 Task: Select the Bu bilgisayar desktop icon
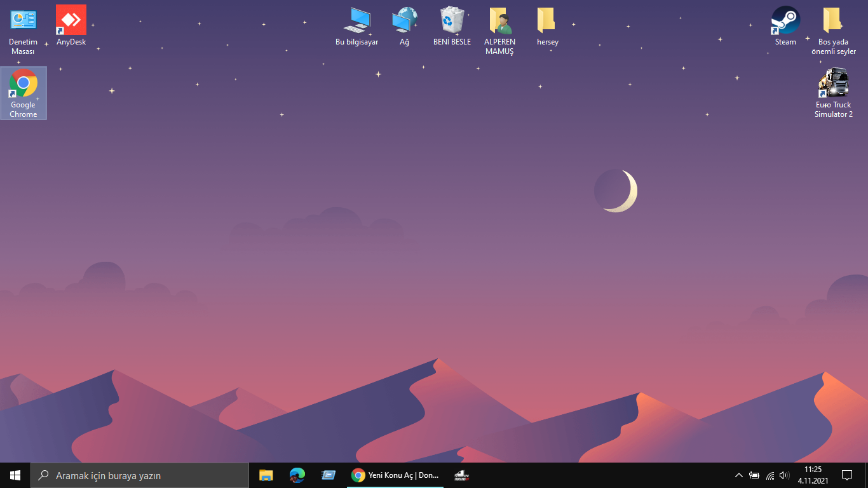357,26
